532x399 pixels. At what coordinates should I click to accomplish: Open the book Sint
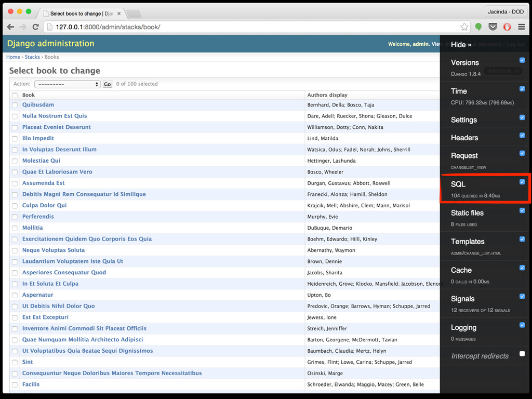[28, 362]
